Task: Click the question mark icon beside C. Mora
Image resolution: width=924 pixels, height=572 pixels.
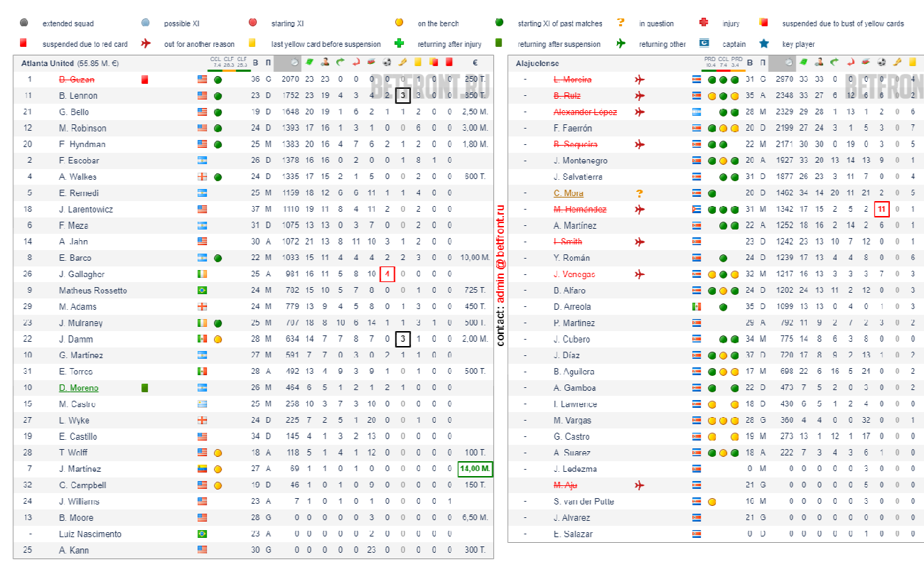Action: click(639, 193)
